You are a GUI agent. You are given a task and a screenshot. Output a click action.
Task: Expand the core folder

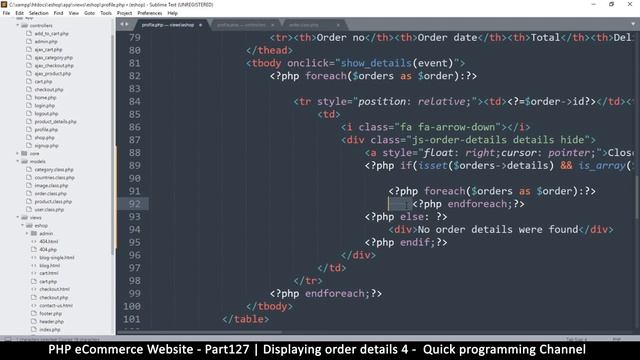18,153
